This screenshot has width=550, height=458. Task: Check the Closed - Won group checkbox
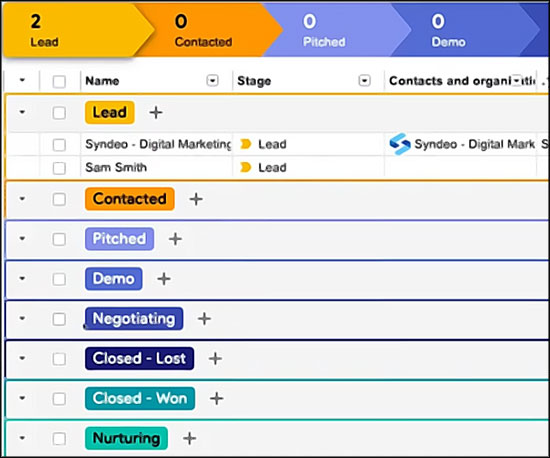[59, 398]
